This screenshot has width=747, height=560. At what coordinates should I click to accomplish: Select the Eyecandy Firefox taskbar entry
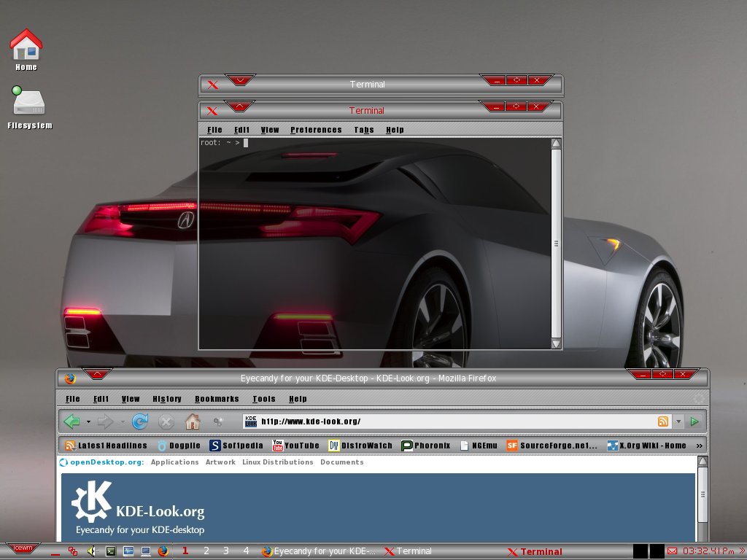318,551
